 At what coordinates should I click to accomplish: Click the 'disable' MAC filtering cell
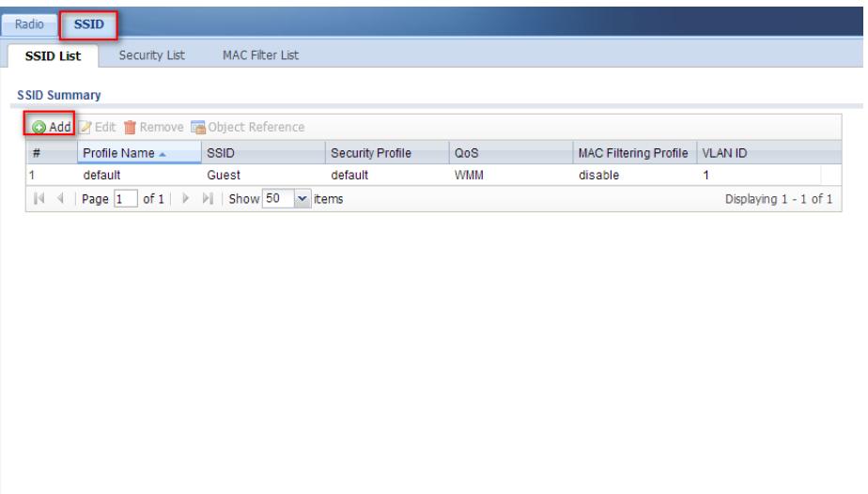(634, 175)
